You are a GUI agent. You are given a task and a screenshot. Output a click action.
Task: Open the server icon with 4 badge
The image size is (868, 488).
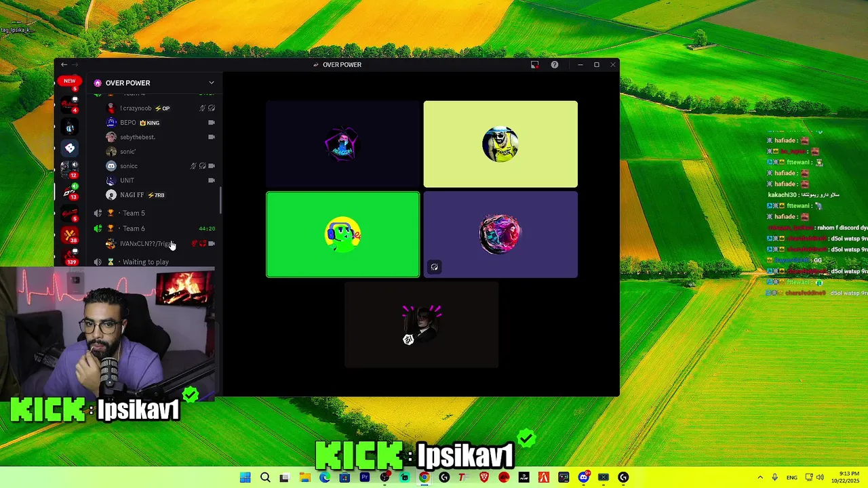click(70, 104)
